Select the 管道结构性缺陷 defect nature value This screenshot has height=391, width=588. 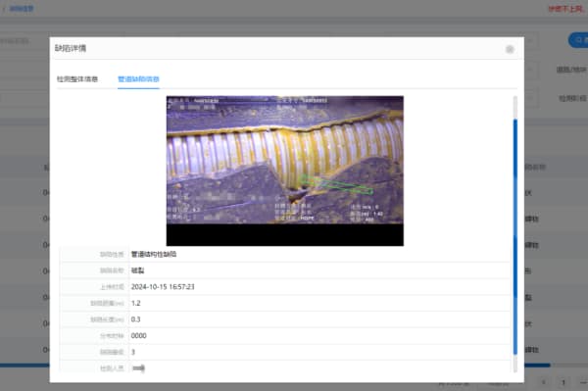(x=154, y=254)
